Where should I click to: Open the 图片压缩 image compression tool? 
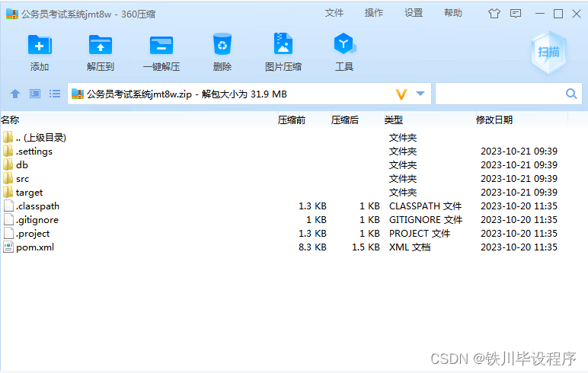coord(283,44)
